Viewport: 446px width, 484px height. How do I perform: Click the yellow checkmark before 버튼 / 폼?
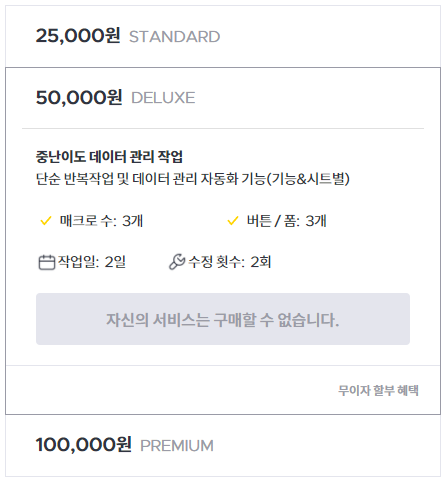coord(233,221)
